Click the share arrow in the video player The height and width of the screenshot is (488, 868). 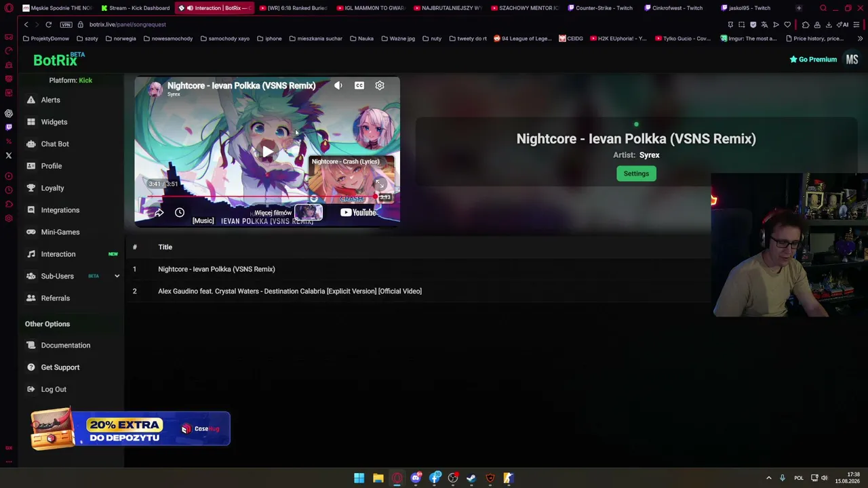[x=159, y=213]
